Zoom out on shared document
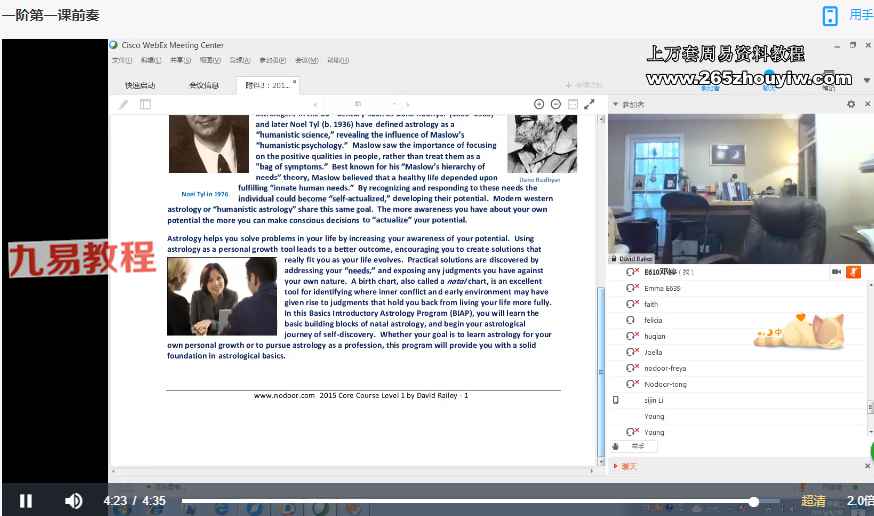The height and width of the screenshot is (516, 874). click(x=556, y=104)
